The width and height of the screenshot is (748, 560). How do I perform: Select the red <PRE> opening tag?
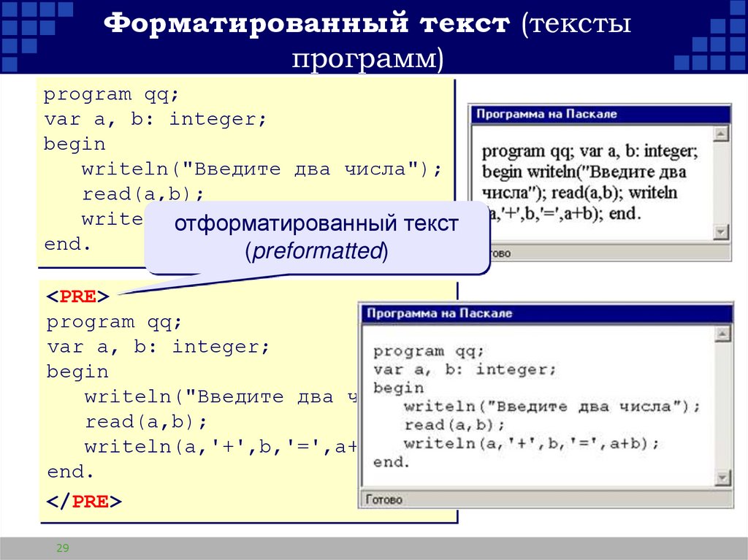point(77,296)
